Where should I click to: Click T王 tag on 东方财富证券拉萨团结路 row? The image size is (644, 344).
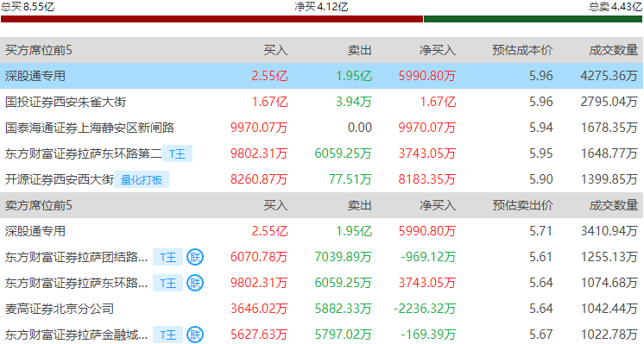pyautogui.click(x=167, y=257)
